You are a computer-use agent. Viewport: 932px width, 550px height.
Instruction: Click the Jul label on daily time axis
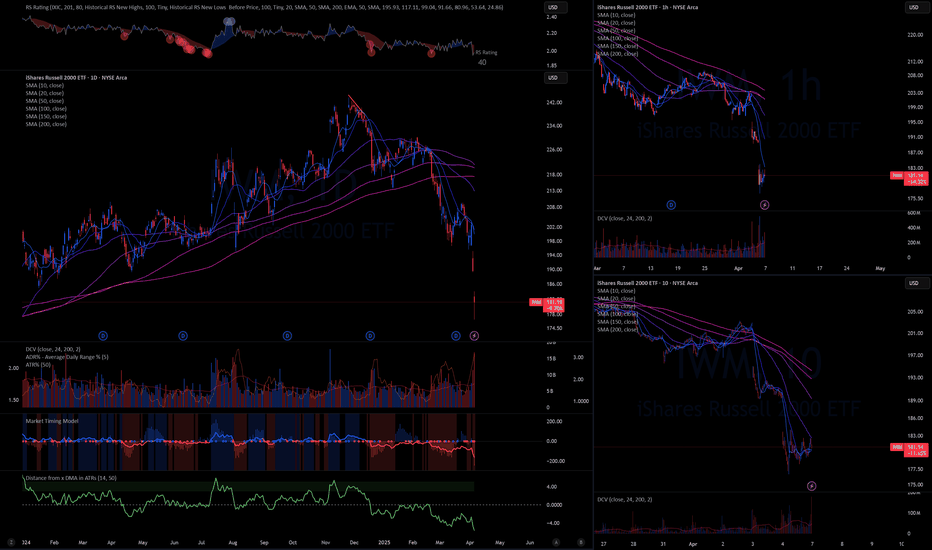pyautogui.click(x=201, y=542)
